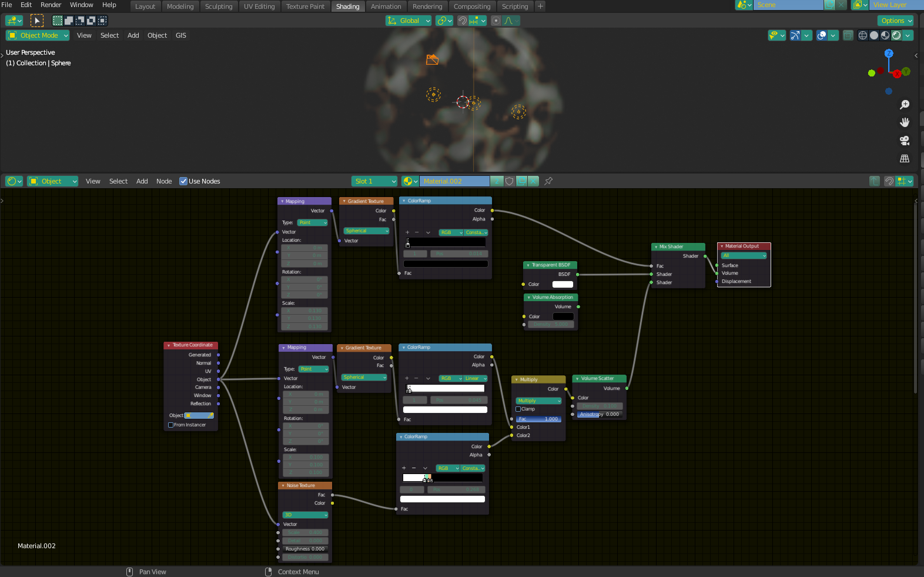Screen dimensions: 924x577
Task: Click the Pan hand icon in viewport
Action: [905, 122]
